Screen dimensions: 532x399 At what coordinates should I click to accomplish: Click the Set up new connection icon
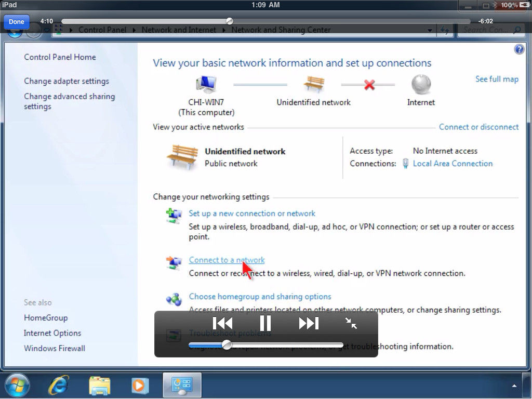point(174,216)
